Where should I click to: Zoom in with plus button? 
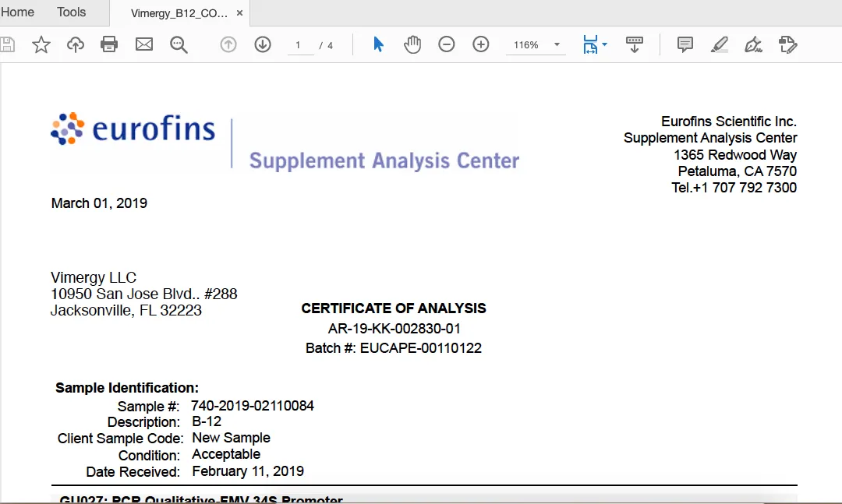pos(481,45)
